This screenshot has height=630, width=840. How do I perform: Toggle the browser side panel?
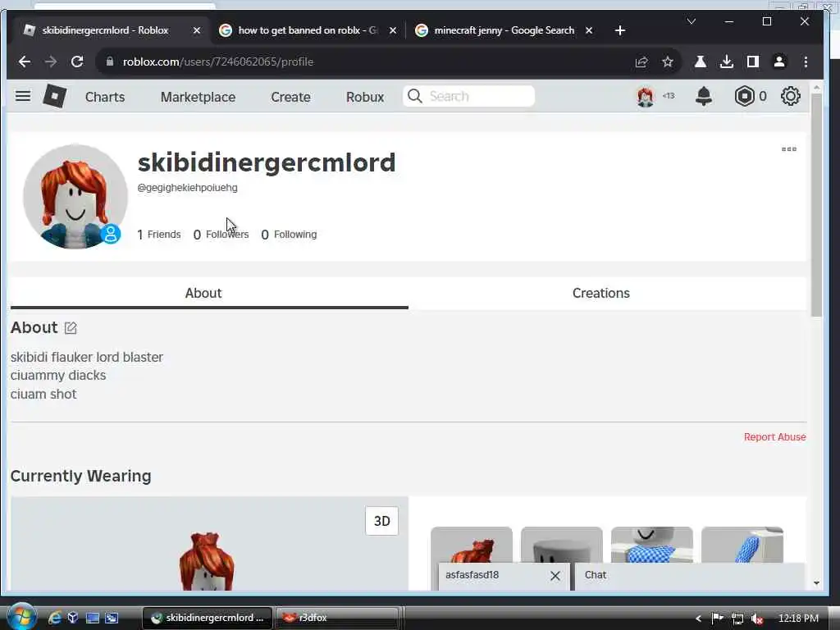(753, 62)
